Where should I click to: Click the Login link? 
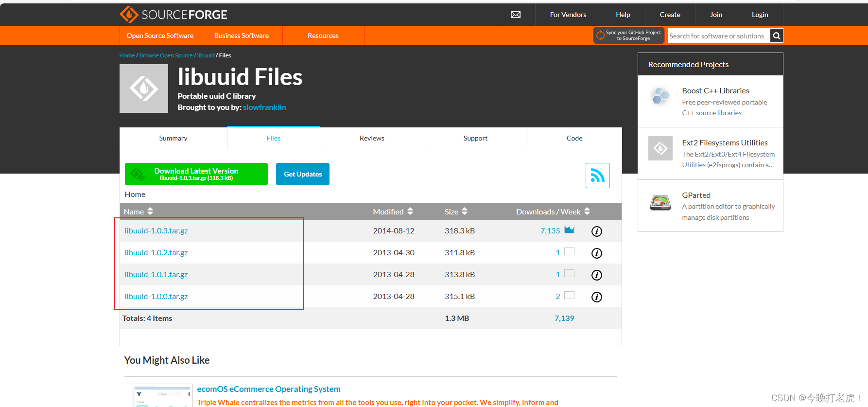(760, 15)
